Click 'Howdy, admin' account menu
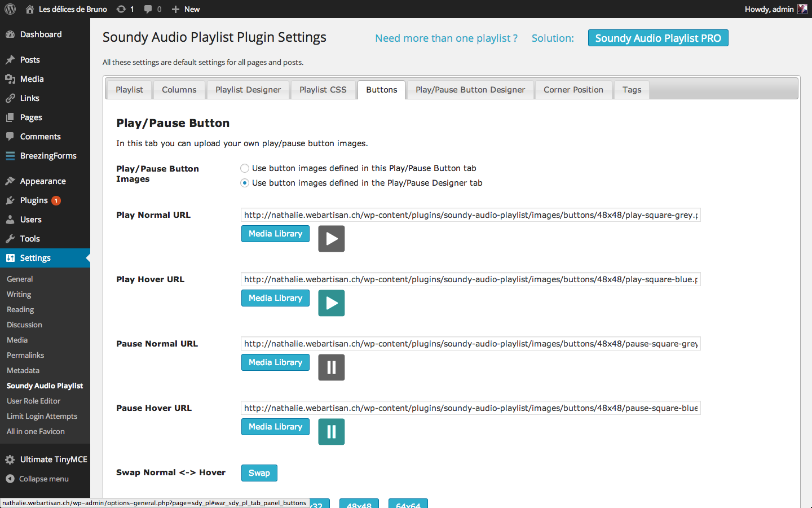This screenshot has height=508, width=812. [x=776, y=9]
